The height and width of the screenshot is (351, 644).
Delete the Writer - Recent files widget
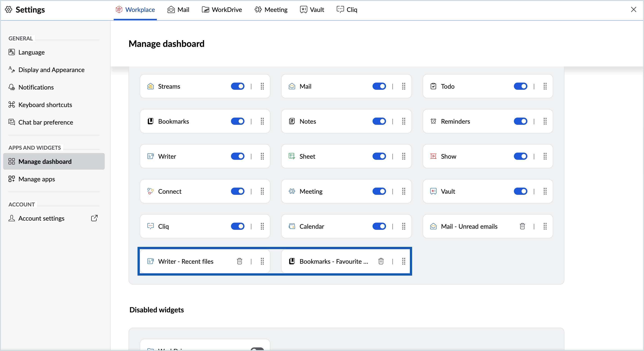click(x=240, y=261)
